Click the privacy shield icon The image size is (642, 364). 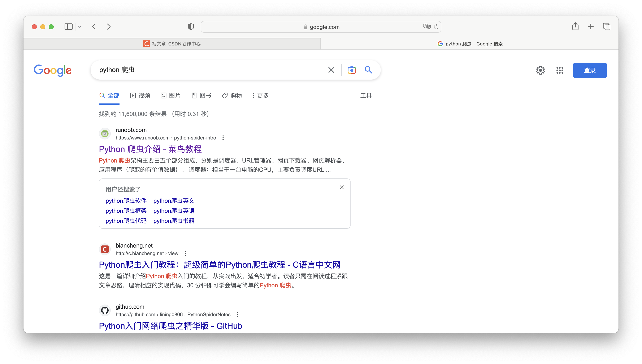(x=191, y=27)
